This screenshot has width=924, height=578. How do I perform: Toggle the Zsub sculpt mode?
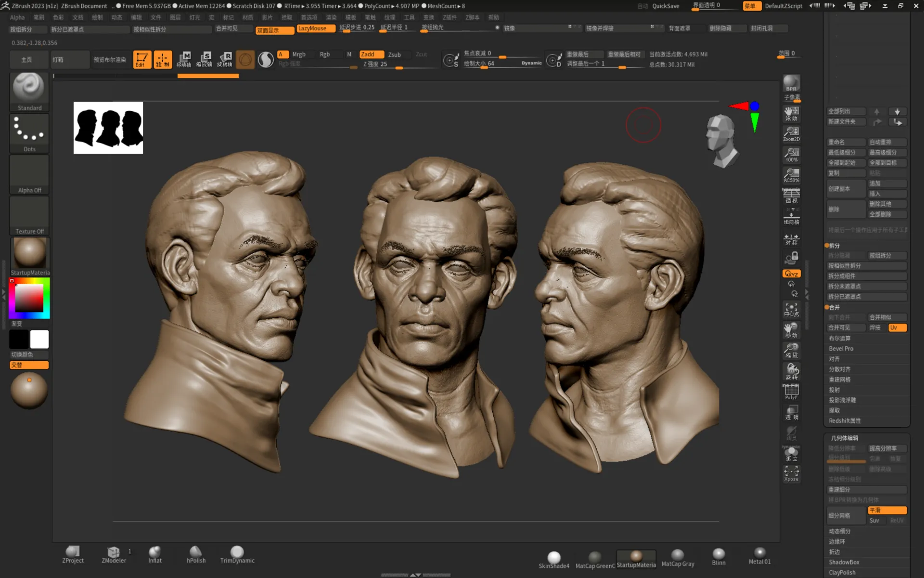(395, 54)
